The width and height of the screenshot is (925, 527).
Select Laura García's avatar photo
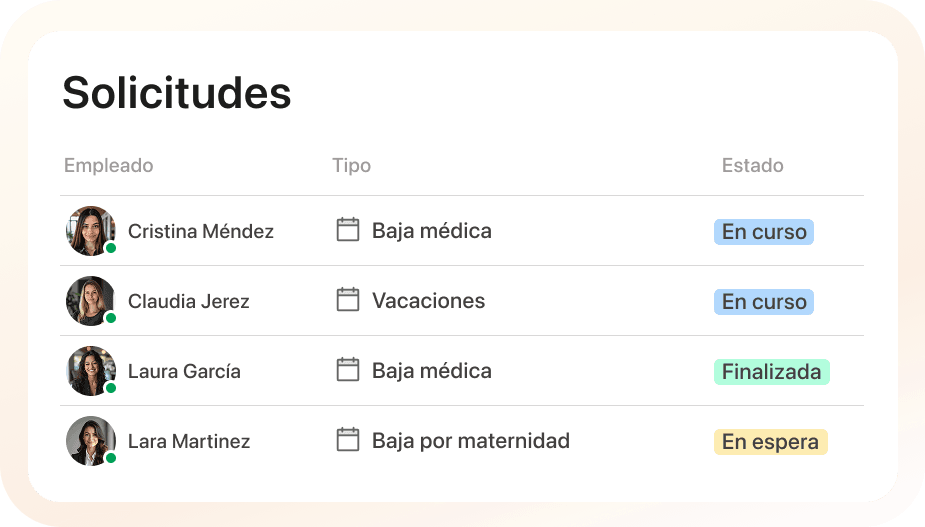point(90,371)
